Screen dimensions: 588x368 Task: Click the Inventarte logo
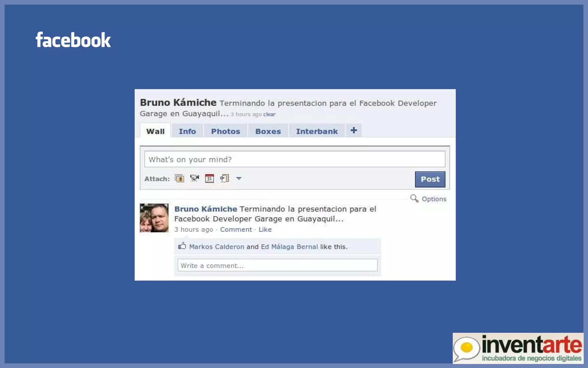(518, 348)
